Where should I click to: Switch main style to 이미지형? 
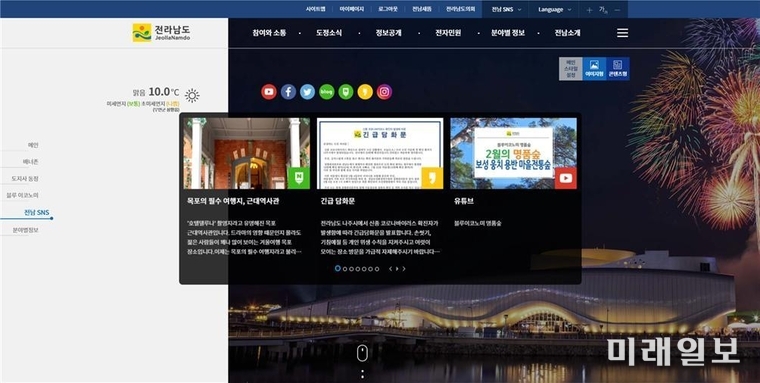click(x=594, y=69)
